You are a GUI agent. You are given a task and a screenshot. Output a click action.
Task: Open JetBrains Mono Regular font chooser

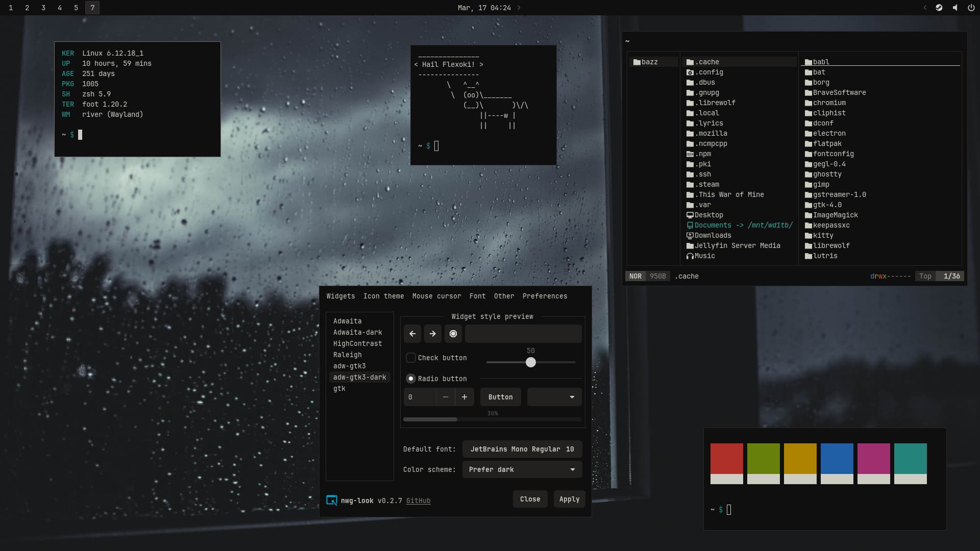pos(522,449)
